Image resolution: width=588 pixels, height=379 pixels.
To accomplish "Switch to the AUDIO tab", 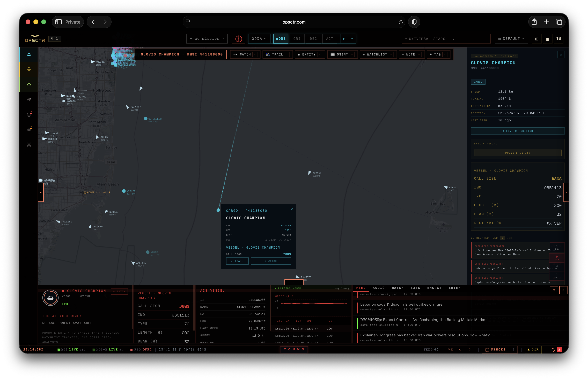I will click(x=379, y=288).
